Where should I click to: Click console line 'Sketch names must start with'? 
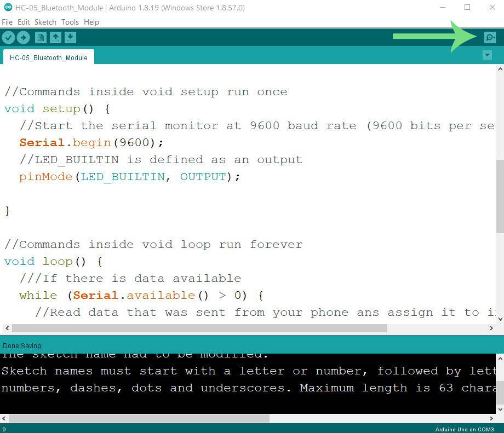pyautogui.click(x=248, y=371)
